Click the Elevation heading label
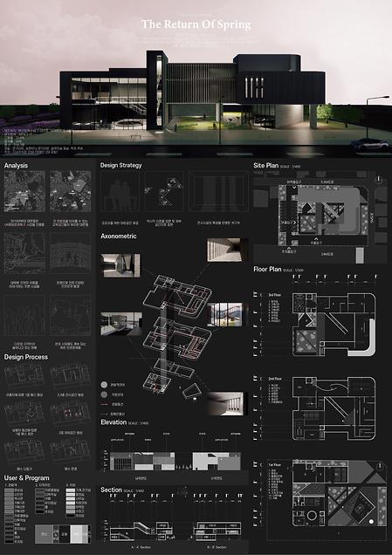The height and width of the screenshot is (555, 392). (113, 422)
